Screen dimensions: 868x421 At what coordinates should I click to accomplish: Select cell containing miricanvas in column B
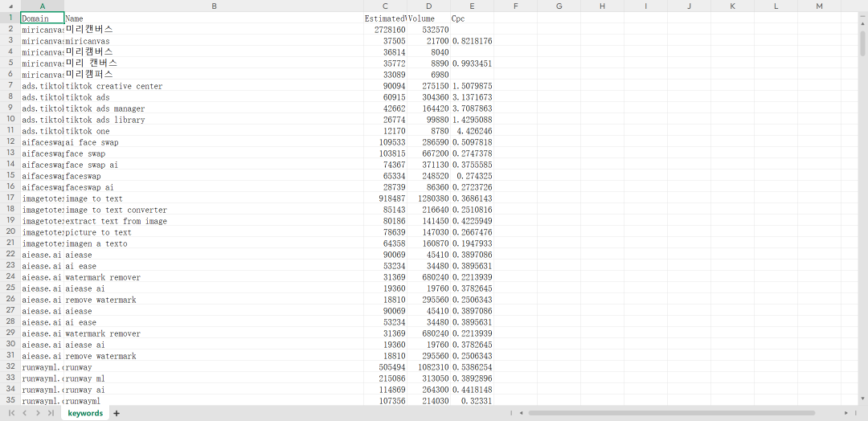[x=214, y=41]
